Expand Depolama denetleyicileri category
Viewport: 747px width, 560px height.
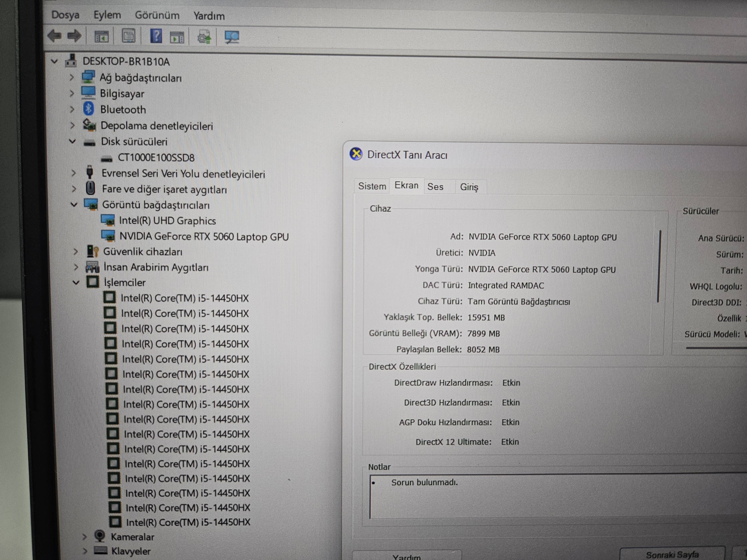coord(72,125)
